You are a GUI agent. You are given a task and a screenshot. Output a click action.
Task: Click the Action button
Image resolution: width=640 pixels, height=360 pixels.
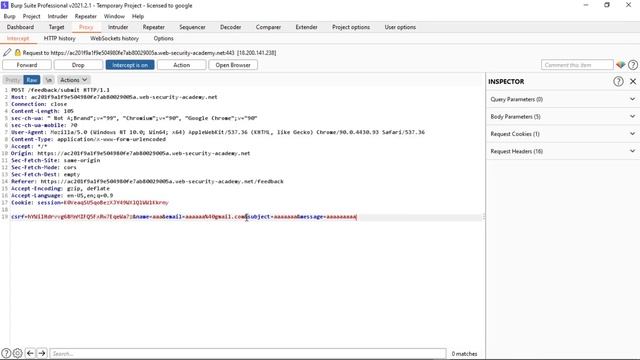pos(182,65)
